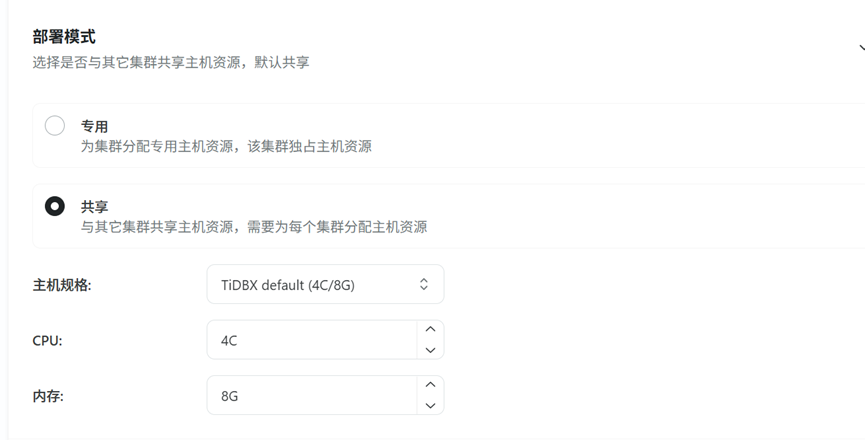Click the 部署模式 section heading

(64, 37)
